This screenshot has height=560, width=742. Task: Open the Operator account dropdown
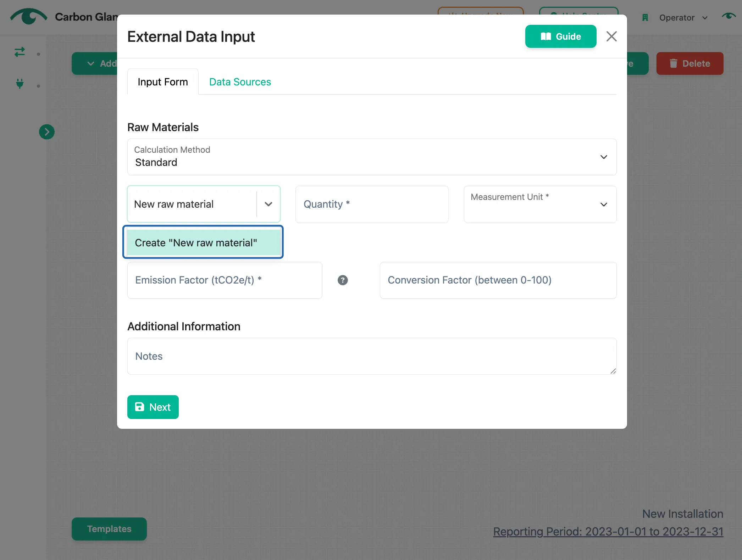(x=683, y=18)
